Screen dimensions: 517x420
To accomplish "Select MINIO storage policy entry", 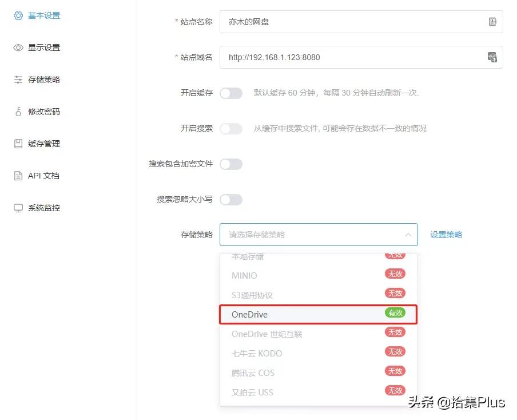I will (x=244, y=275).
